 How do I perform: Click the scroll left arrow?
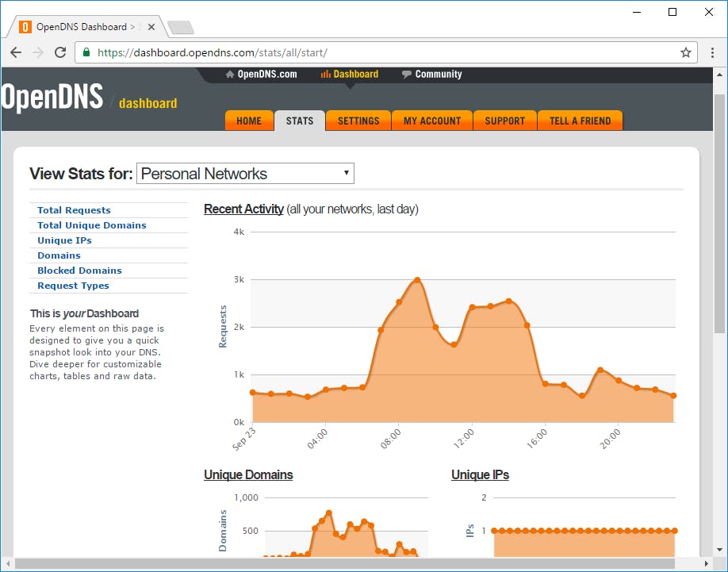click(x=8, y=563)
